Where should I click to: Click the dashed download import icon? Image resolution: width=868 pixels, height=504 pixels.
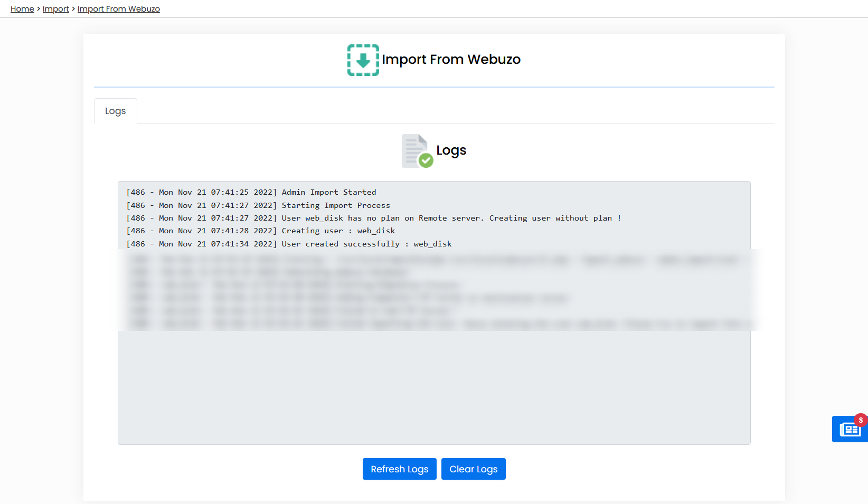(363, 60)
